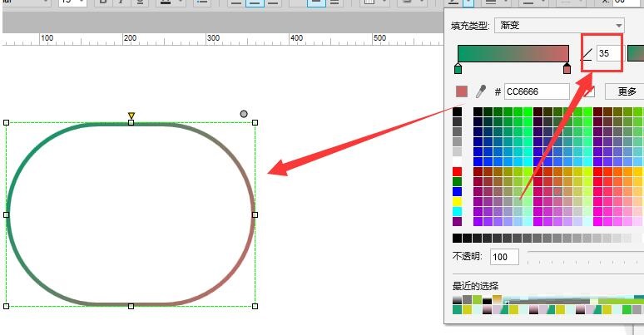644x335 pixels.
Task: Choose the black swatch in left column
Action: pos(457,112)
